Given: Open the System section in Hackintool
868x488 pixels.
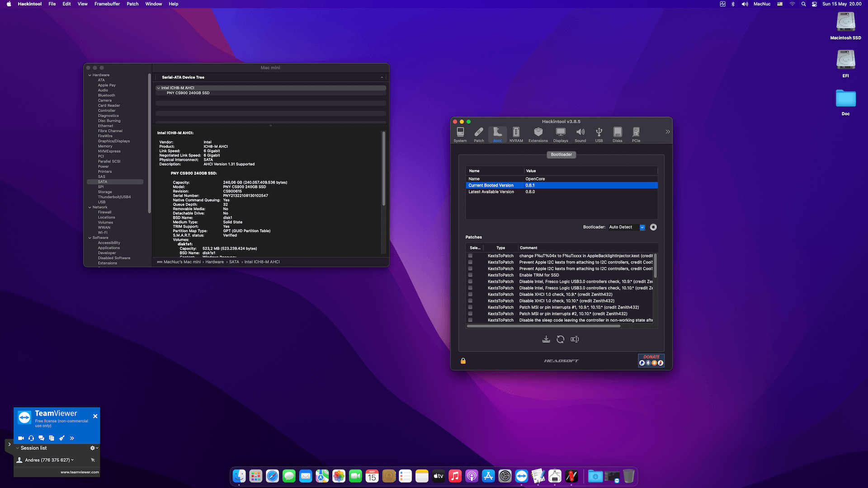Looking at the screenshot, I should tap(460, 134).
